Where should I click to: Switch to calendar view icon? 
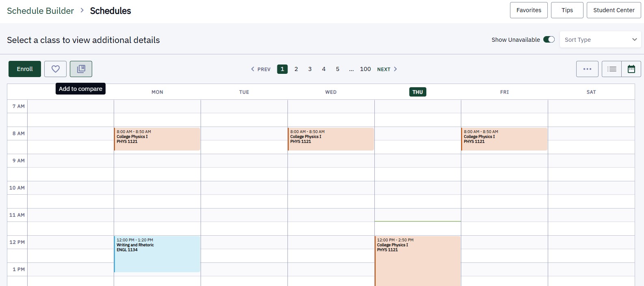point(631,69)
